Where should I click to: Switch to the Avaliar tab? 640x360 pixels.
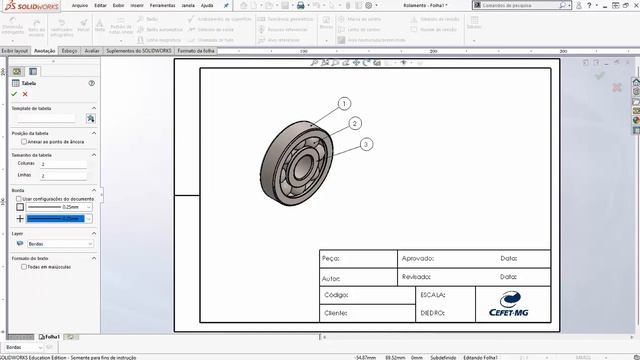pyautogui.click(x=92, y=51)
